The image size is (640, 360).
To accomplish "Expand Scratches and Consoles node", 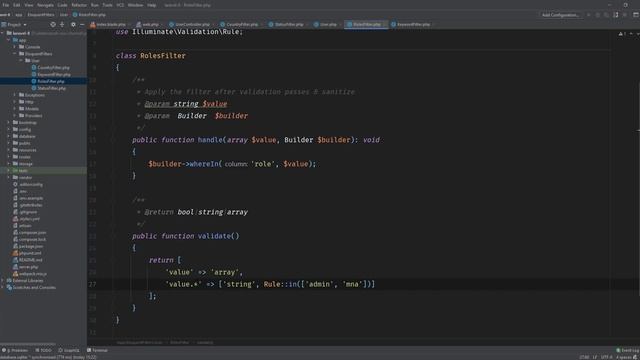I will point(3,288).
